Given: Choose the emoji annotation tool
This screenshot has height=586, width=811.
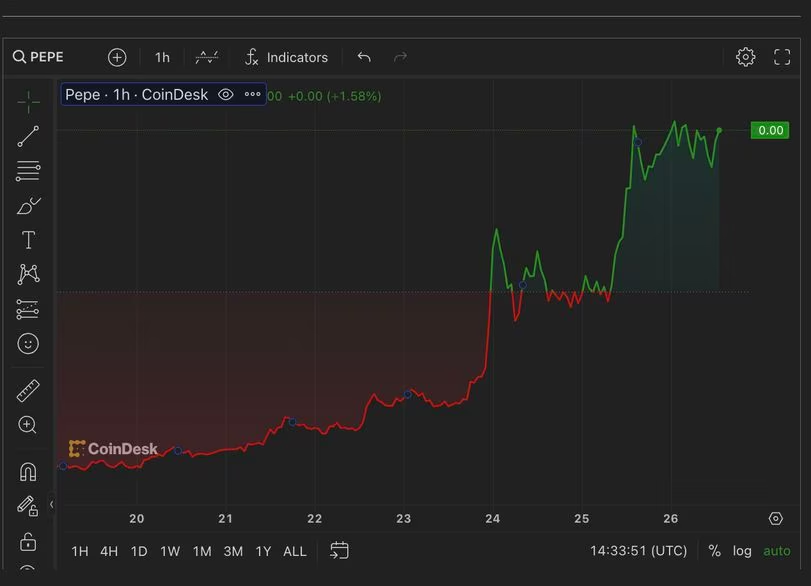Looking at the screenshot, I should tap(27, 343).
